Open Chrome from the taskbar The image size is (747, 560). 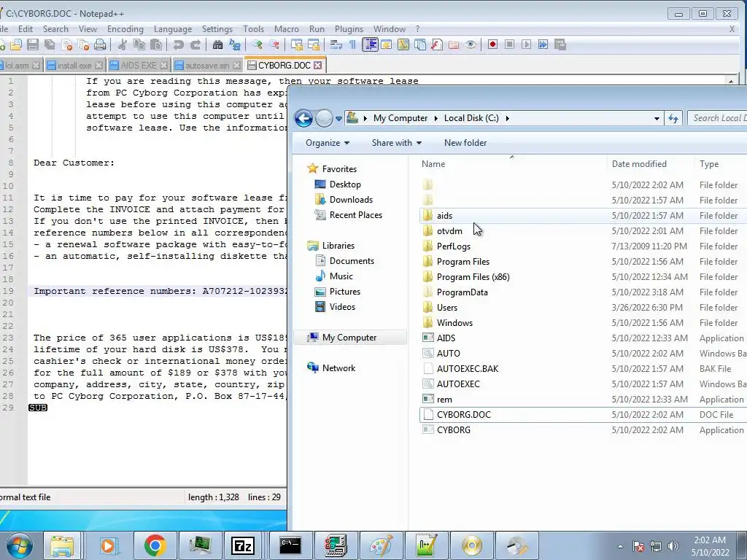coord(155,545)
